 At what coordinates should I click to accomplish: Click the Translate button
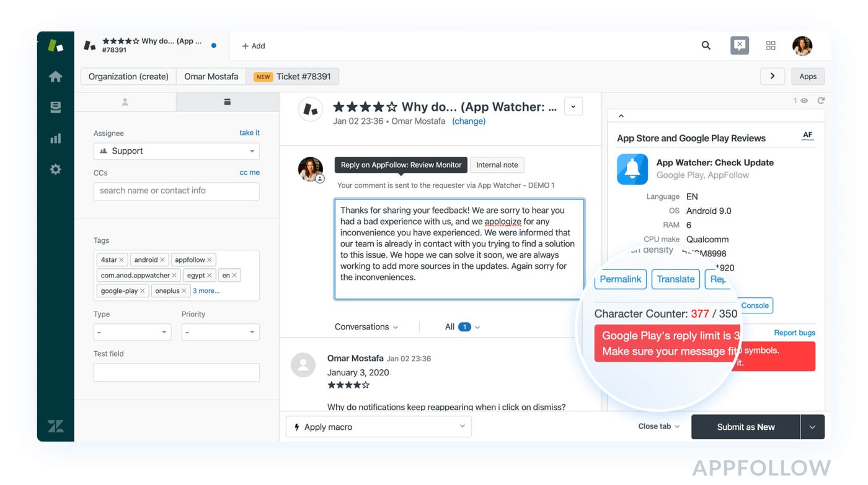(x=675, y=279)
